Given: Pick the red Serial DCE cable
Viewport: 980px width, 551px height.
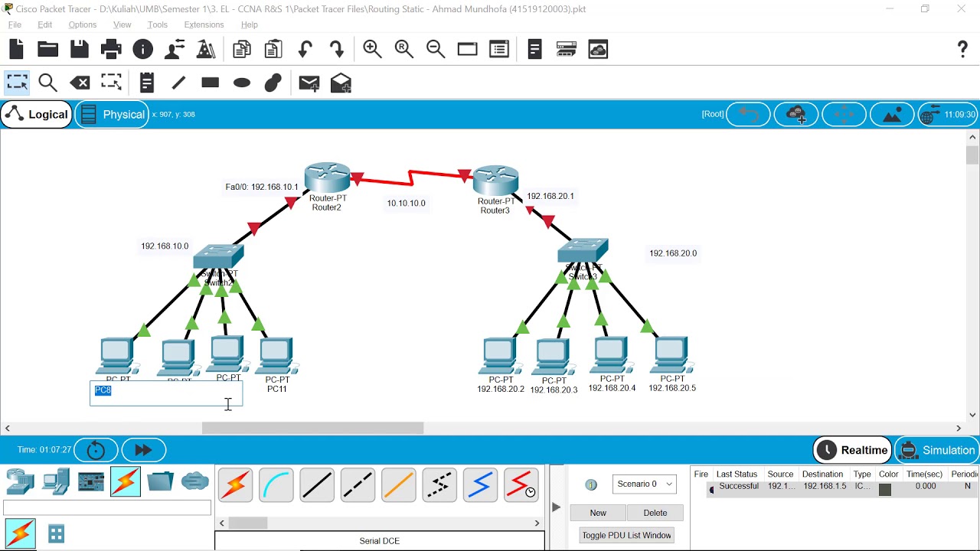Looking at the screenshot, I should [x=521, y=485].
